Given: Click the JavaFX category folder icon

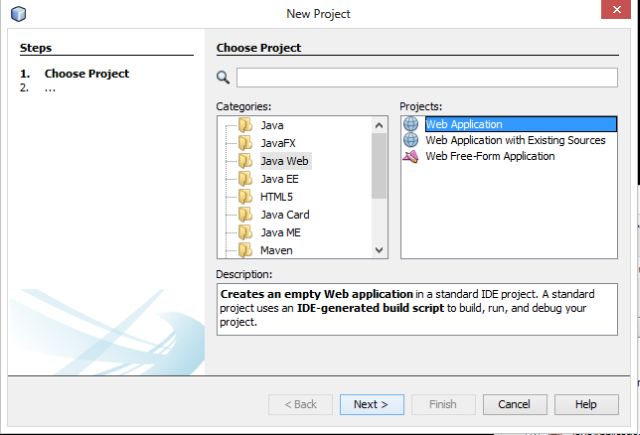Looking at the screenshot, I should point(245,143).
